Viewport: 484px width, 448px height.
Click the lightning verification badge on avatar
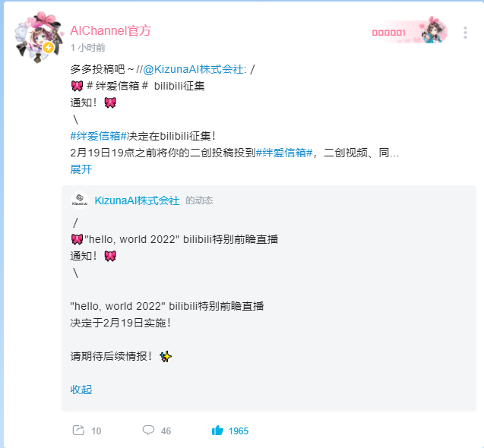click(48, 48)
